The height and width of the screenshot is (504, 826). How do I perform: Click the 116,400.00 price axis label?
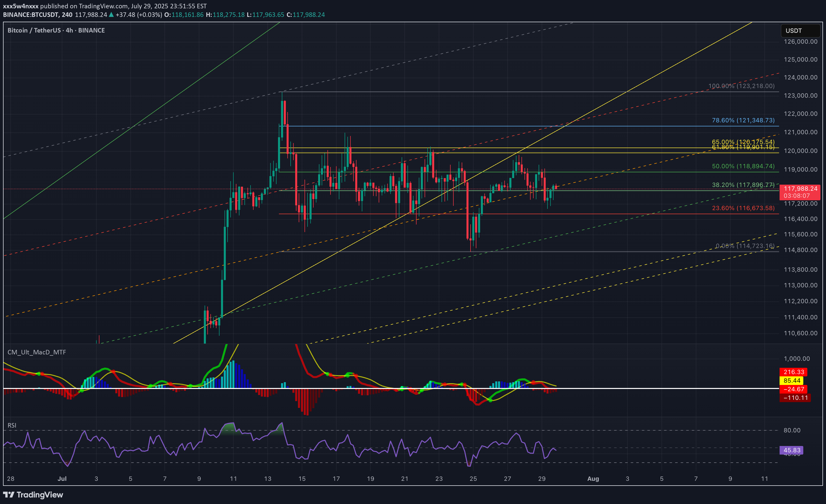point(801,219)
